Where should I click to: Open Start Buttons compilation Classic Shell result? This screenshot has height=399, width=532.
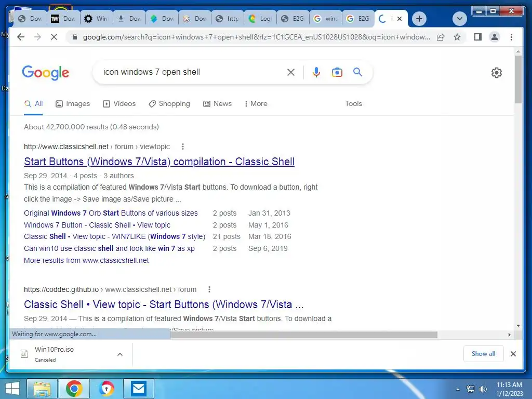159,162
